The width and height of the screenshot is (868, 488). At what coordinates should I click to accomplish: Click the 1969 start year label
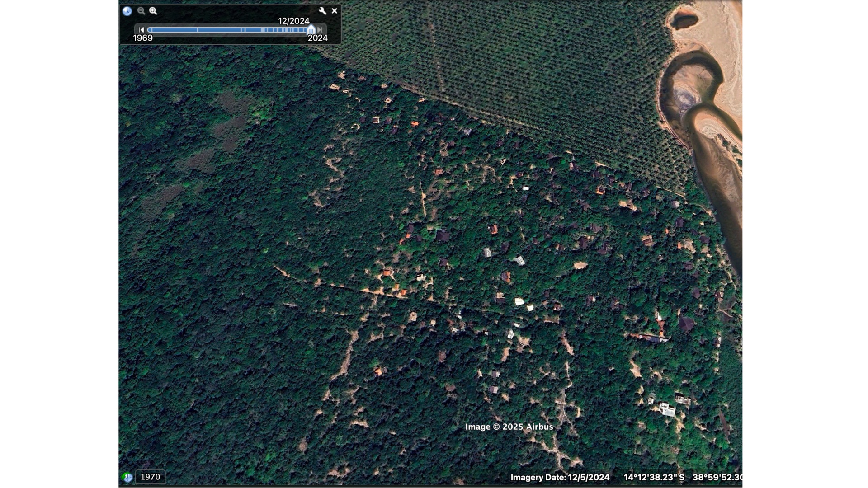[143, 38]
